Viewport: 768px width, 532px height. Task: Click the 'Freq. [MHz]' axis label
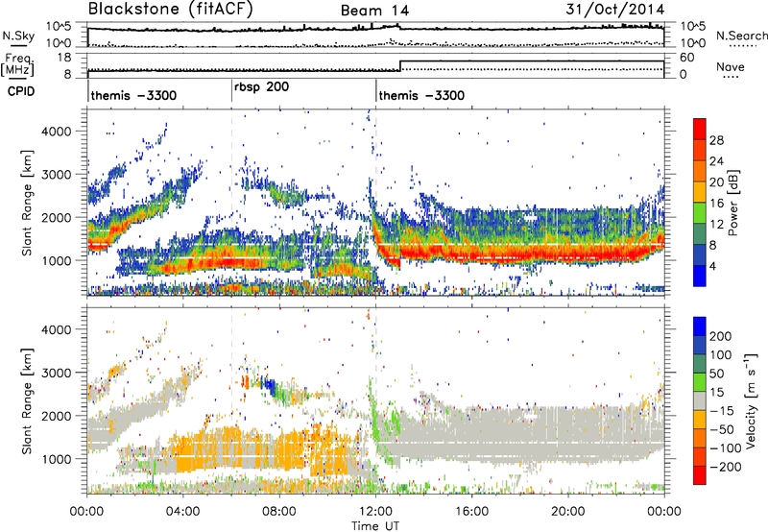18,65
